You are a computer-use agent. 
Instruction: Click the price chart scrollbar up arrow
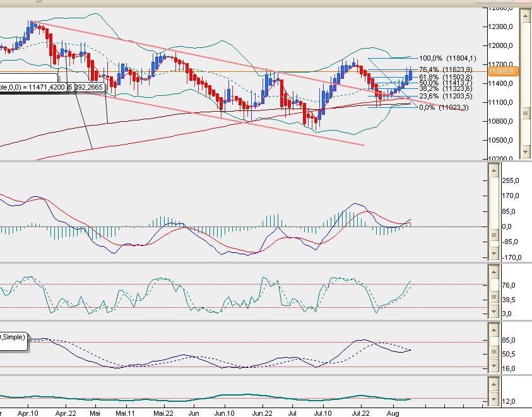[526, 15]
